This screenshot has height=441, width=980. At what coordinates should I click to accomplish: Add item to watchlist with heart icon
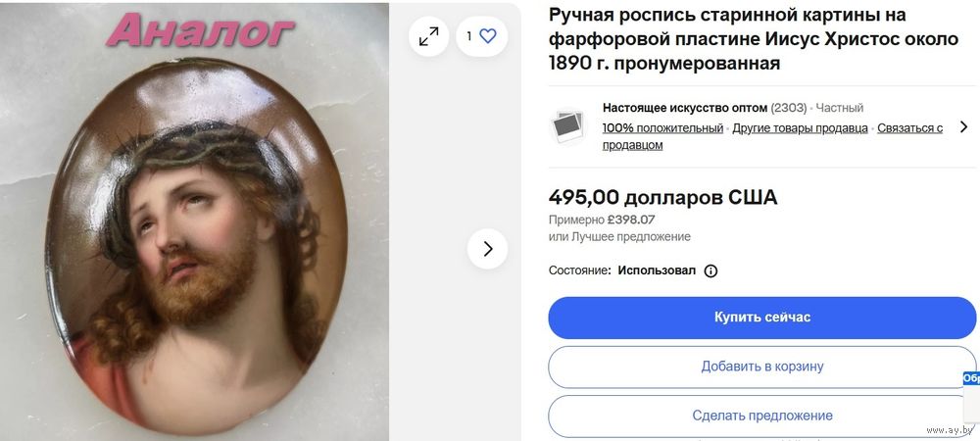pos(481,37)
